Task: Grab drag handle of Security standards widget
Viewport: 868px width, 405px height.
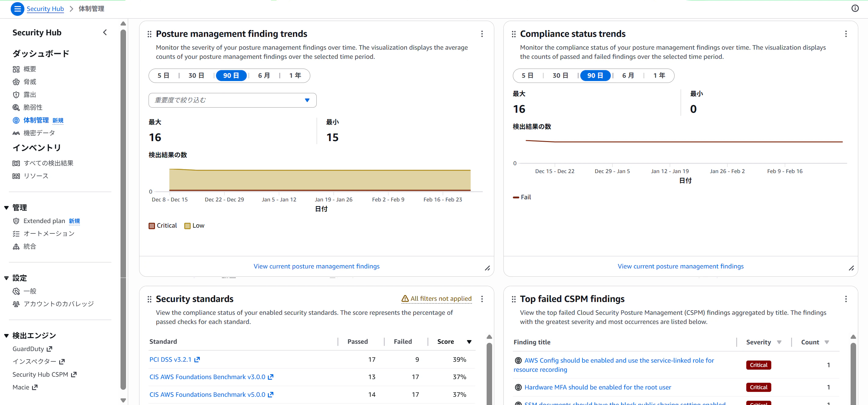Action: click(149, 299)
